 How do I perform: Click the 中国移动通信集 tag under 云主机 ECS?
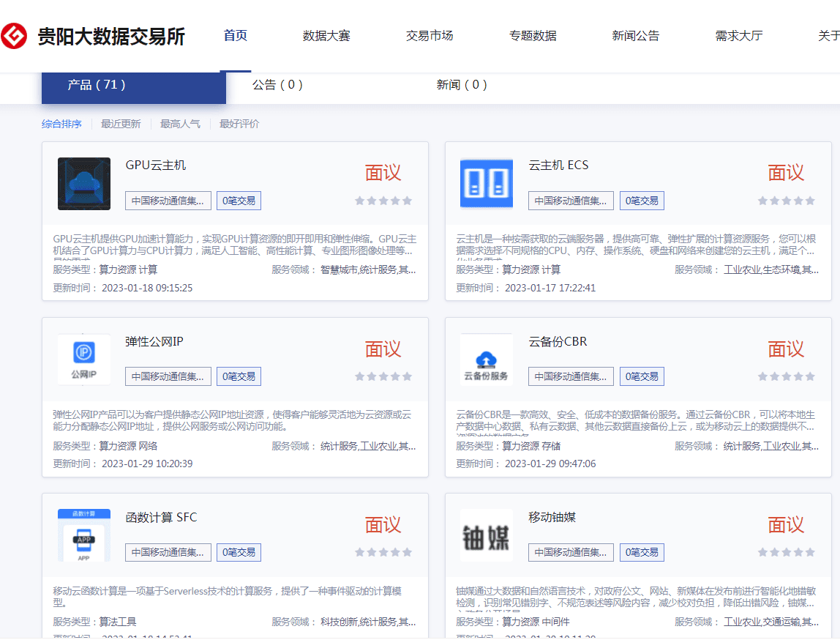(x=571, y=201)
